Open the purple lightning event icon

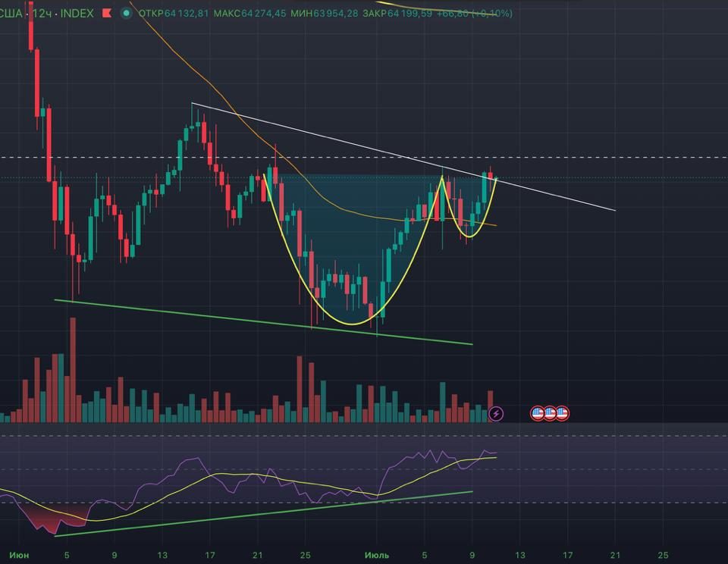coord(496,413)
